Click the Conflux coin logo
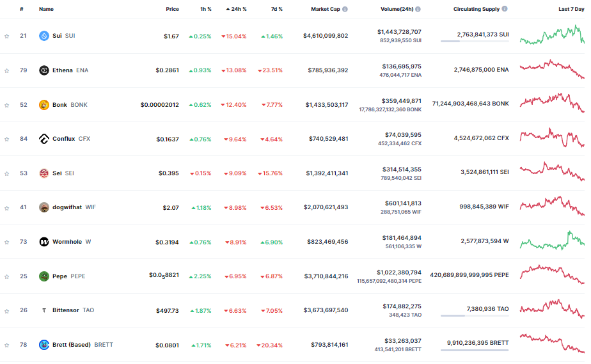Image resolution: width=591 pixels, height=364 pixels. 44,139
